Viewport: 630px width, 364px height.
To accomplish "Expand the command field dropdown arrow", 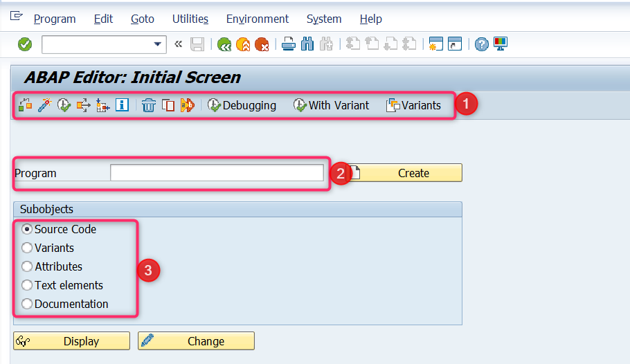I will point(158,44).
